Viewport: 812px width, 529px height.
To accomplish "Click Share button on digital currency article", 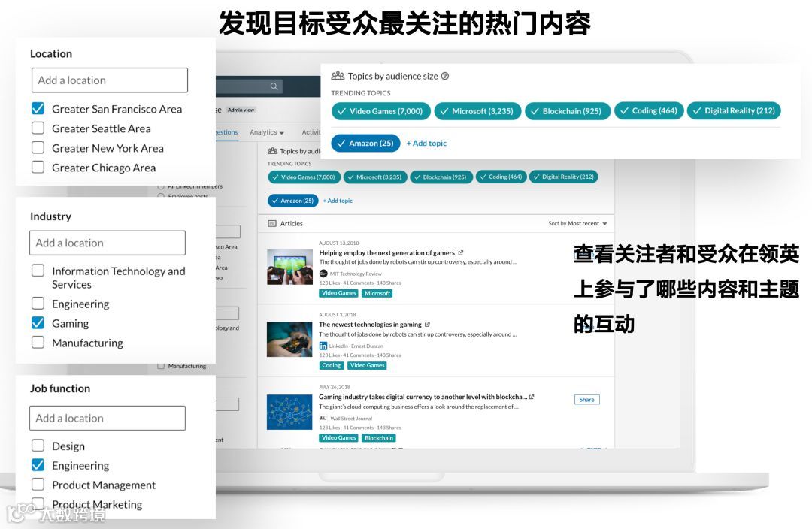I will tap(586, 400).
